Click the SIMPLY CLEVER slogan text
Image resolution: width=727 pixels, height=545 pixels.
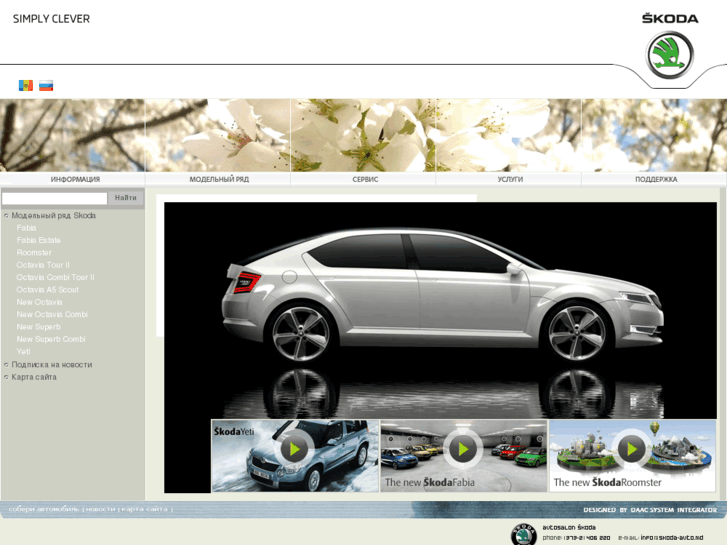(51, 19)
